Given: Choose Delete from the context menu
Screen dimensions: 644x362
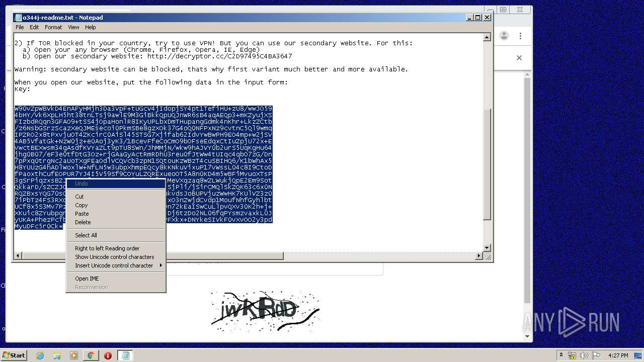Looking at the screenshot, I should point(116,222).
